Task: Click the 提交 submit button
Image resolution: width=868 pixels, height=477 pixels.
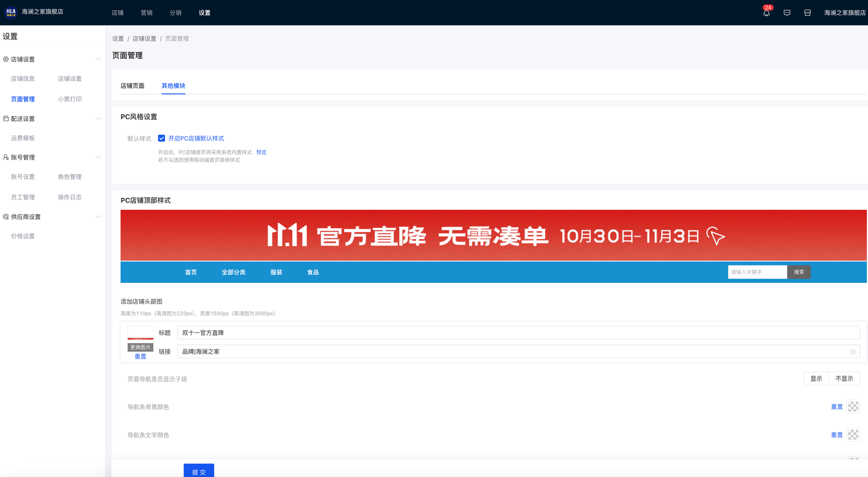Action: coord(199,471)
